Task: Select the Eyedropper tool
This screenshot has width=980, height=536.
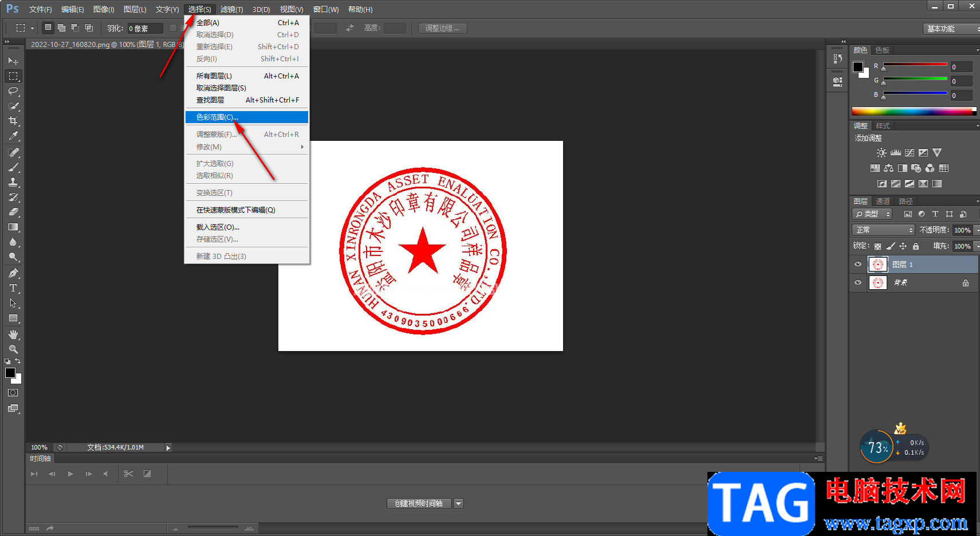Action: point(13,136)
